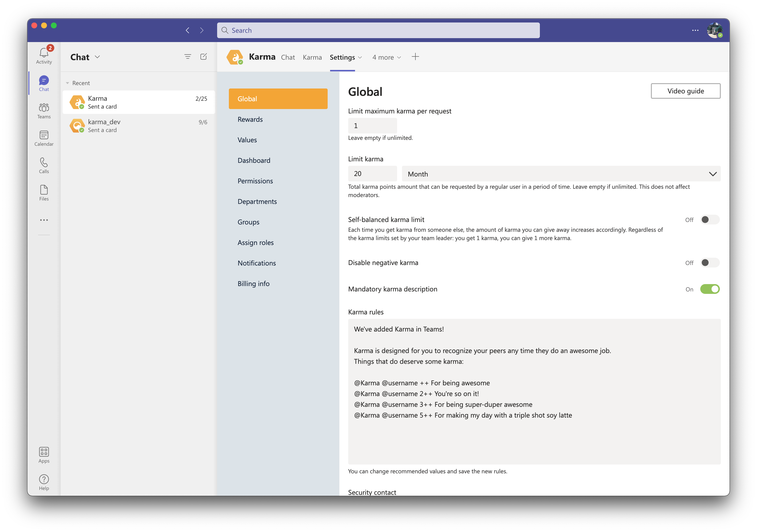Screen dimensions: 757x532
Task: Click the Limit maximum karma input field
Action: (x=372, y=126)
